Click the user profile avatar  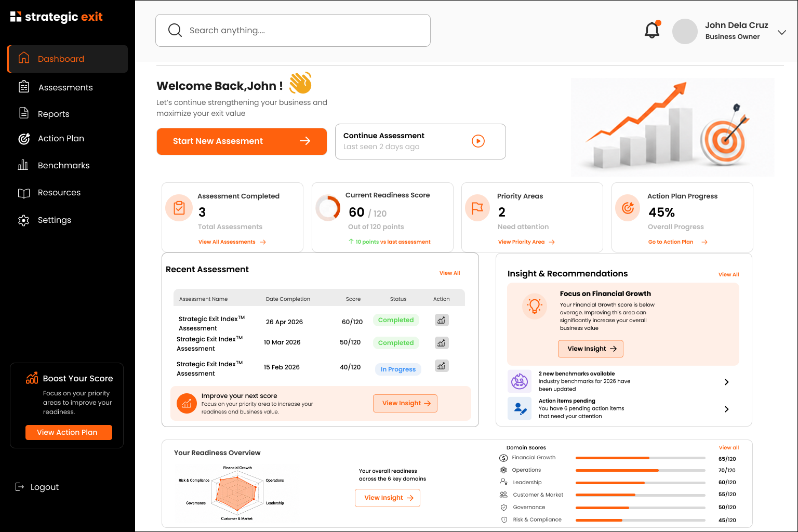pyautogui.click(x=685, y=31)
